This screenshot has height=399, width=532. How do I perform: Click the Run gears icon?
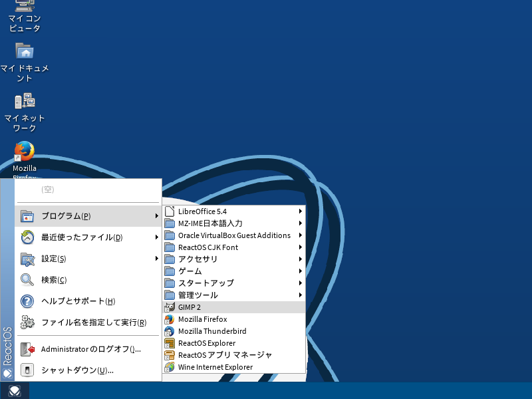27,322
